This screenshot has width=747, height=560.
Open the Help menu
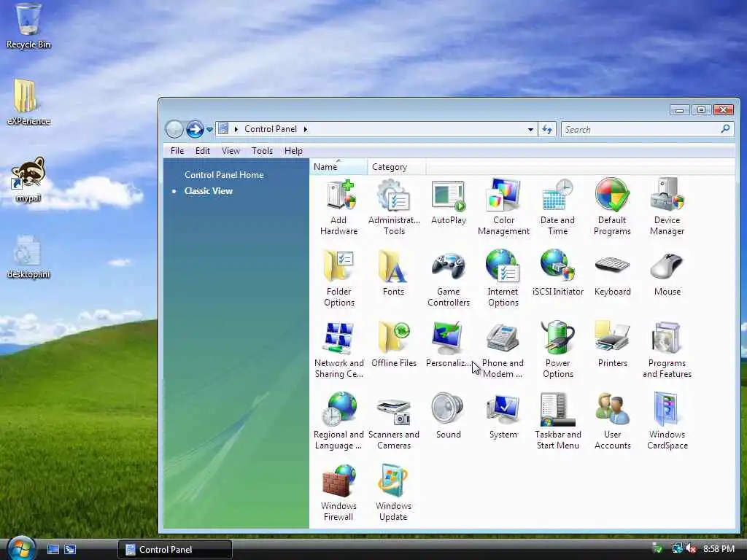click(x=293, y=151)
